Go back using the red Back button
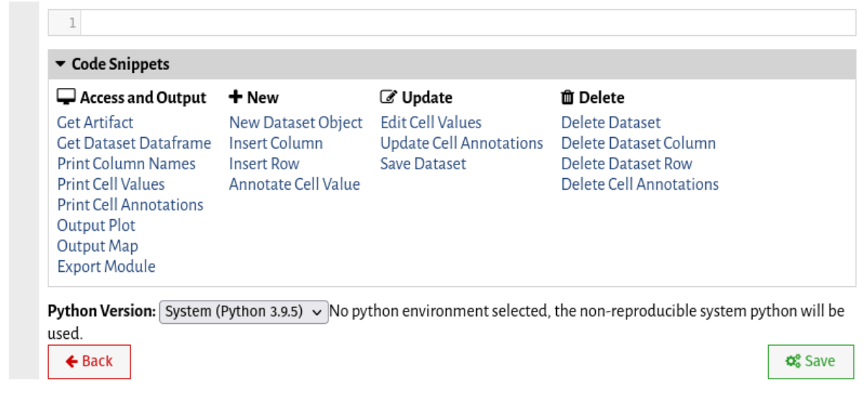Screen dimensions: 868x398 coord(89,361)
